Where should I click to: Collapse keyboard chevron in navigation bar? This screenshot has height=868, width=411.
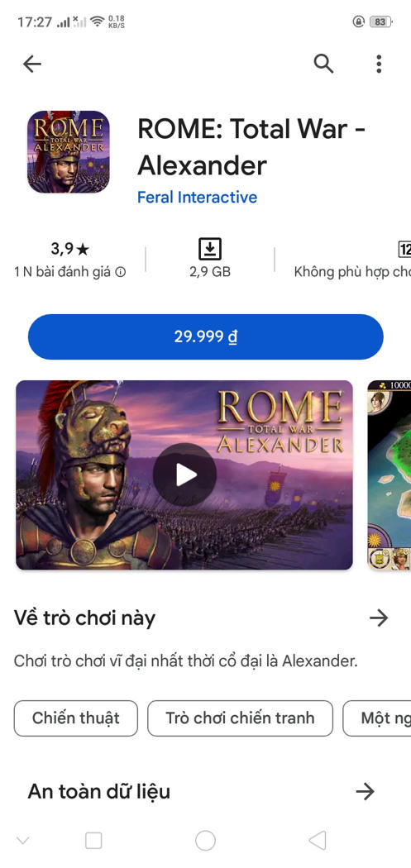click(x=22, y=841)
